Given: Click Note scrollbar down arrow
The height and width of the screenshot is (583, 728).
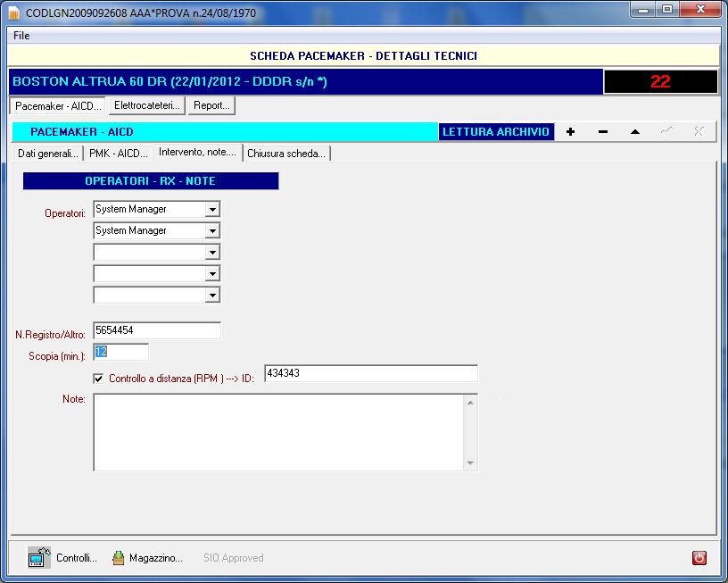Looking at the screenshot, I should 470,462.
